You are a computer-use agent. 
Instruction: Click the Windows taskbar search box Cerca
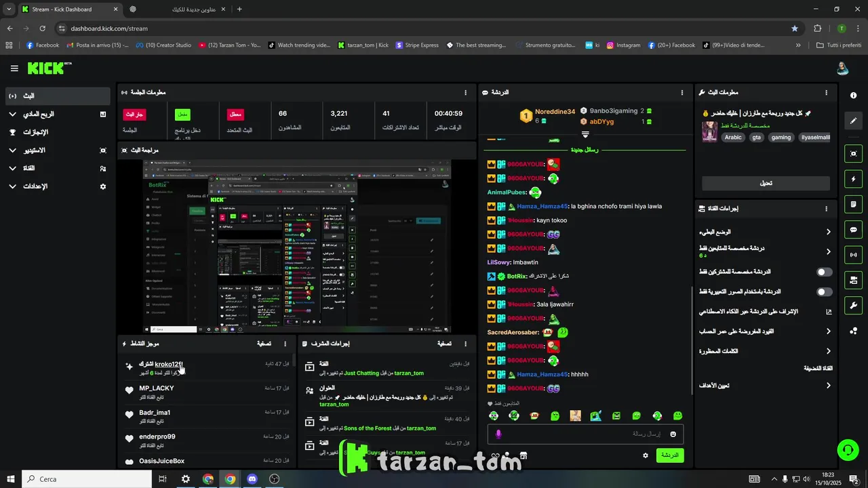pyautogui.click(x=87, y=479)
